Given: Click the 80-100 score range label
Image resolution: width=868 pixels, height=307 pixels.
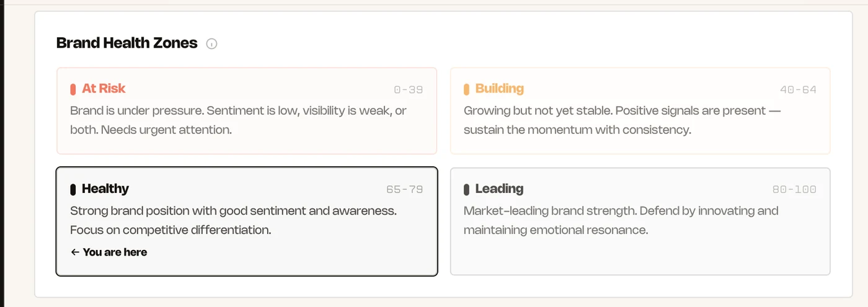Looking at the screenshot, I should tap(795, 190).
